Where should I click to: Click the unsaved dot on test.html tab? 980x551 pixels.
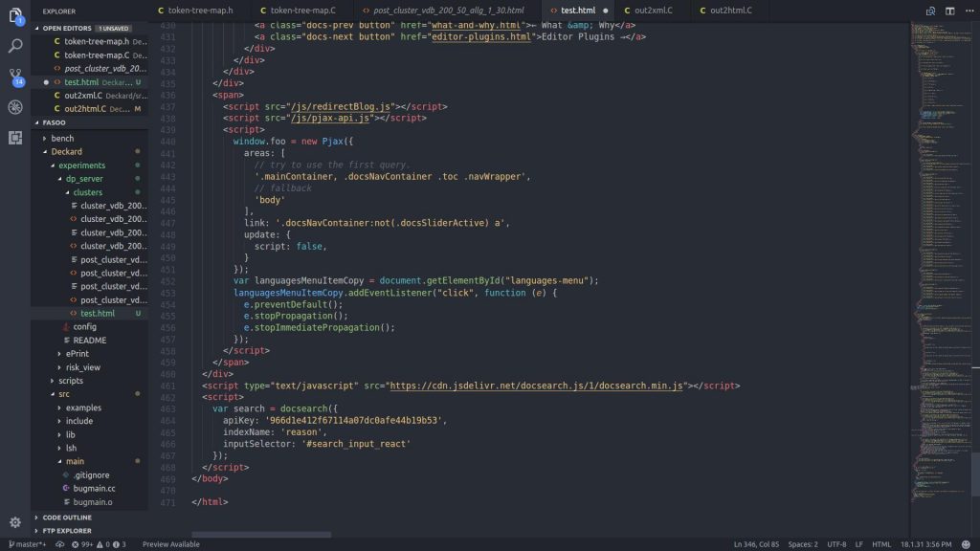pos(605,11)
